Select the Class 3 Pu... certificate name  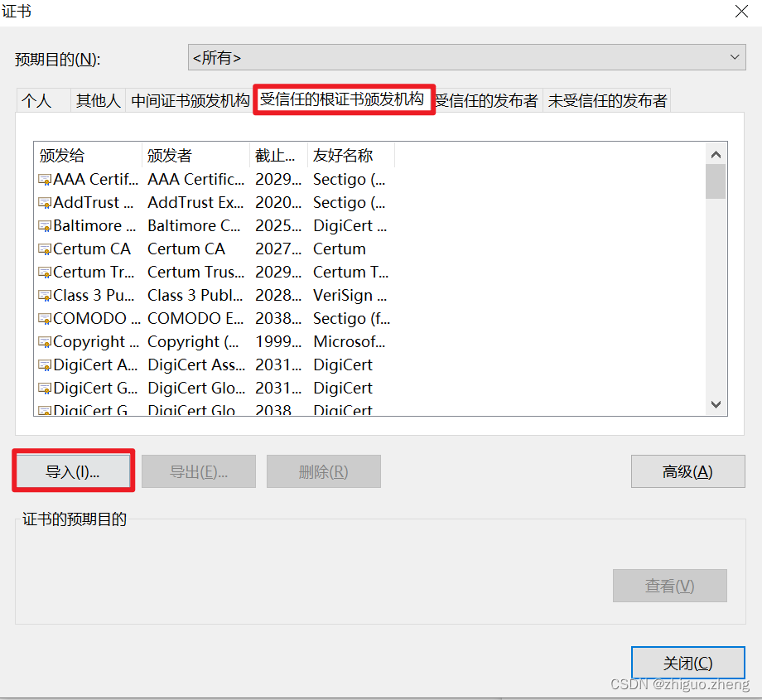94,295
